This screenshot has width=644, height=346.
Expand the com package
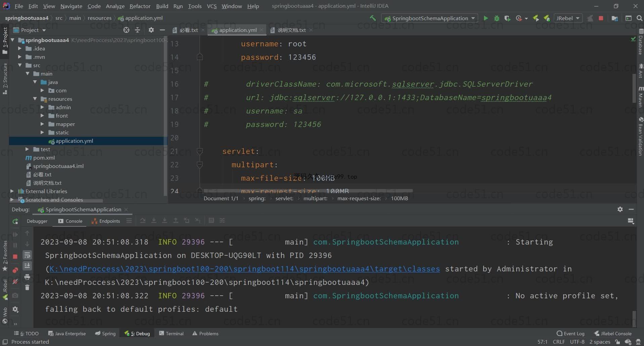click(42, 90)
